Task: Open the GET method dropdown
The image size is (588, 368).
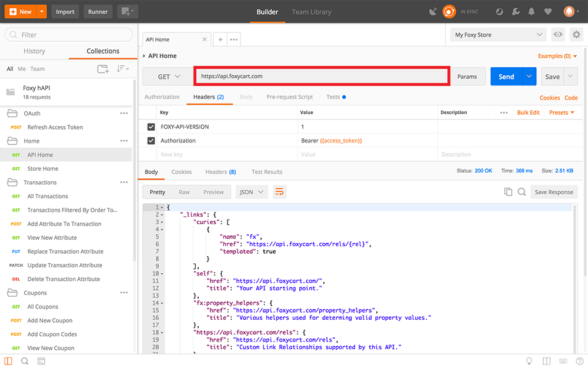Action: pyautogui.click(x=169, y=77)
